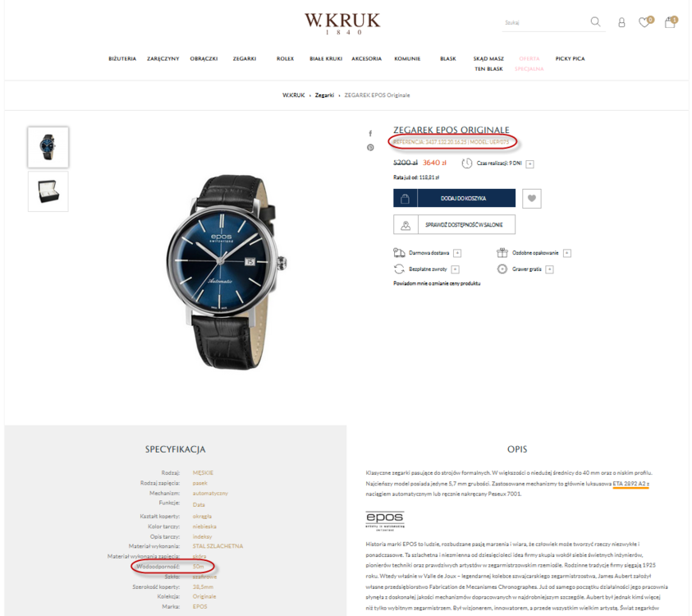692x616 pixels.
Task: Expand Ozdobne opakowanie details
Action: [567, 253]
